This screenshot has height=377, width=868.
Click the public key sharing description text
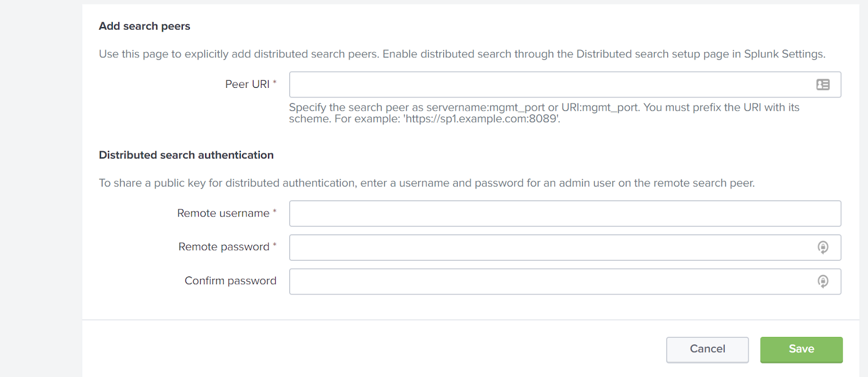pos(426,183)
